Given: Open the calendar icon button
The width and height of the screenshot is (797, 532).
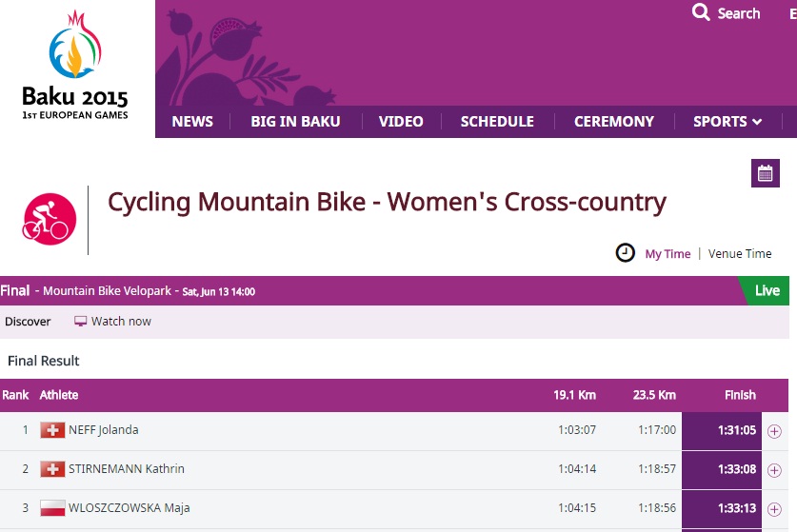Looking at the screenshot, I should pos(765,173).
